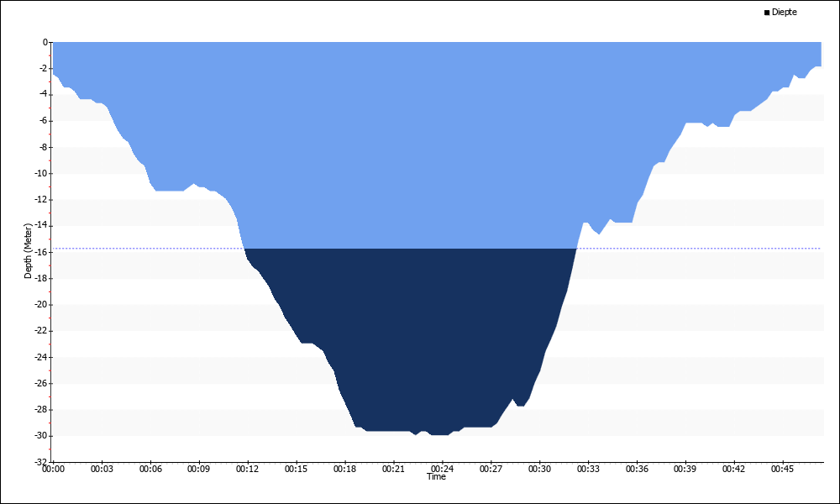Click the 0 depth axis label
The image size is (840, 504).
[45, 42]
